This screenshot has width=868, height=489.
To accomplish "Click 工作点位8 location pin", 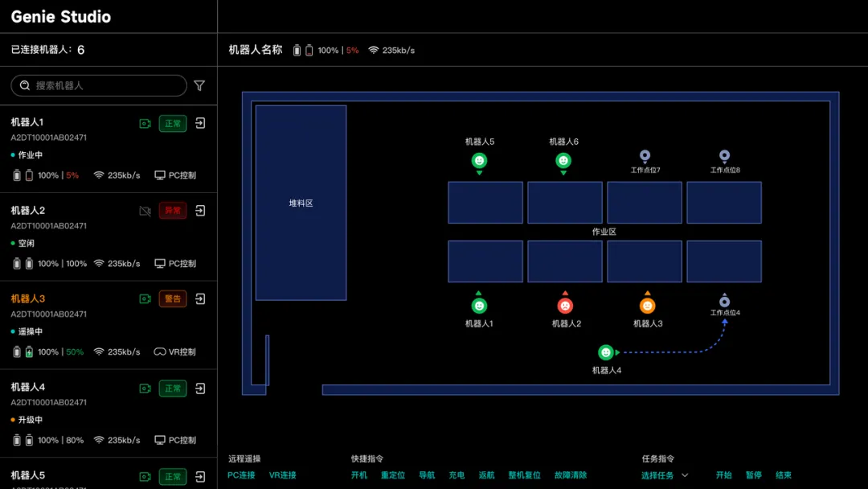I will pos(725,156).
